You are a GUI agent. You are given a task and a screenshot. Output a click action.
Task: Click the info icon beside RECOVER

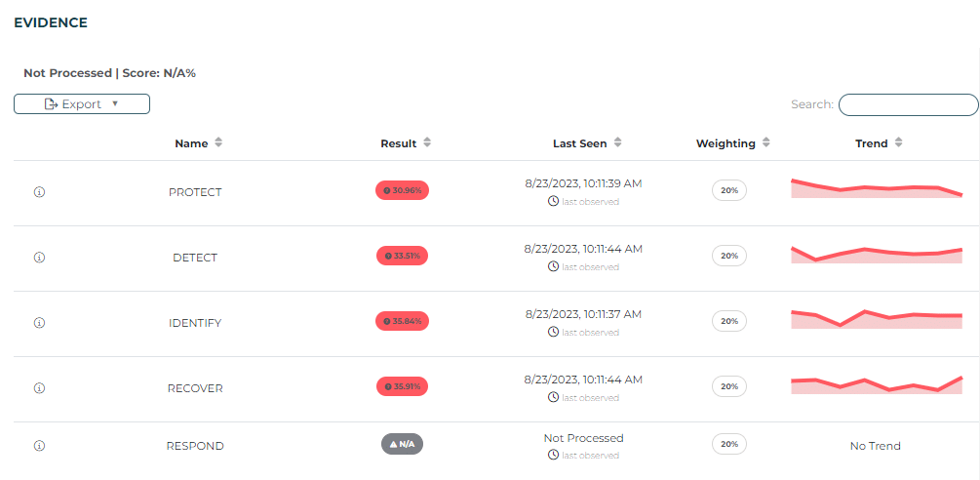coord(40,387)
